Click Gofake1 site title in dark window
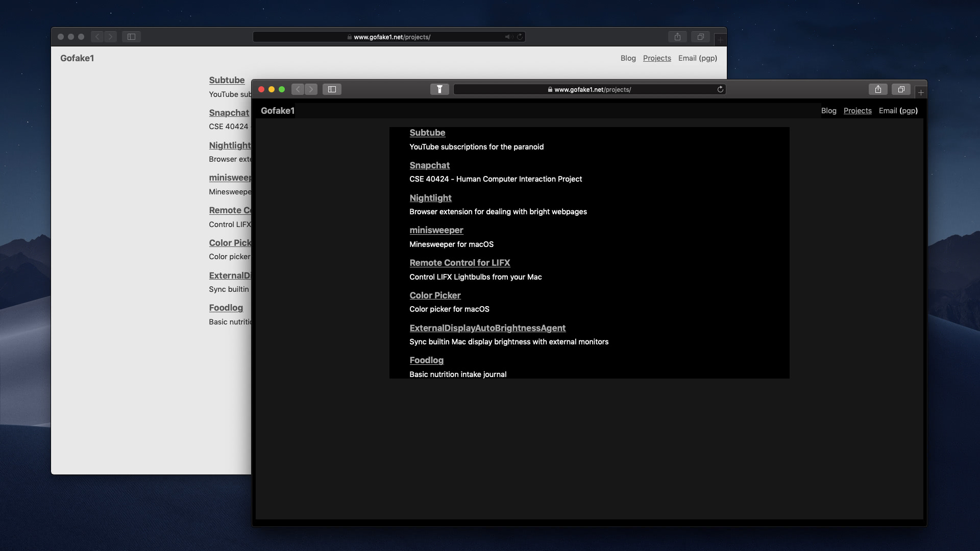The image size is (980, 551). tap(277, 111)
